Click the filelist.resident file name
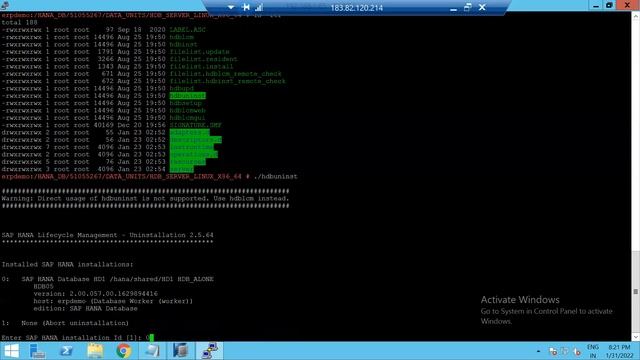Image resolution: width=640 pixels, height=360 pixels. pyautogui.click(x=203, y=59)
